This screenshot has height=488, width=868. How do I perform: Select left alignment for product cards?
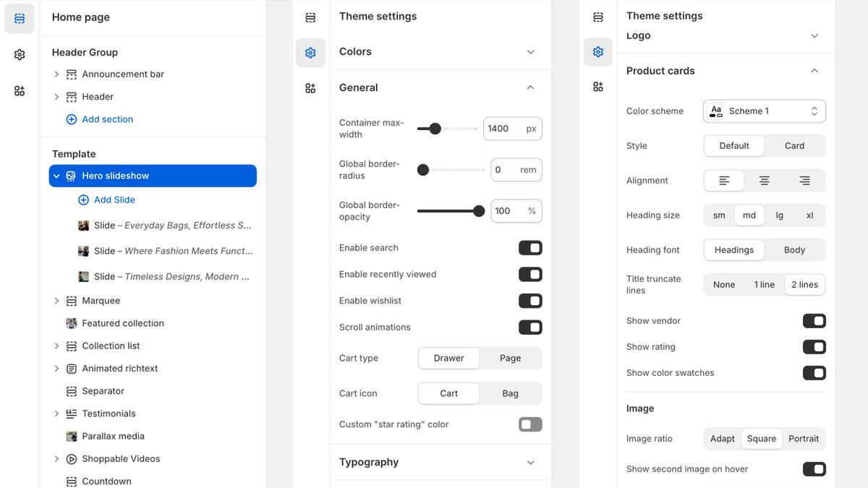click(x=723, y=180)
